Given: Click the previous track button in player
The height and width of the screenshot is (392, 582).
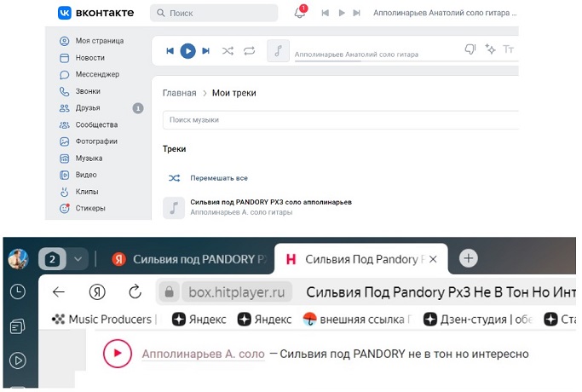Looking at the screenshot, I should click(x=170, y=51).
